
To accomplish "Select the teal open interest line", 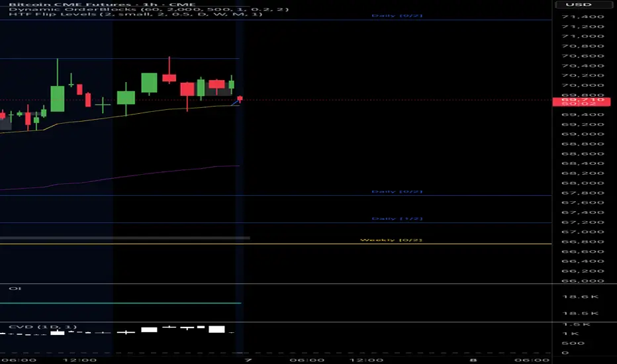I will (120, 303).
